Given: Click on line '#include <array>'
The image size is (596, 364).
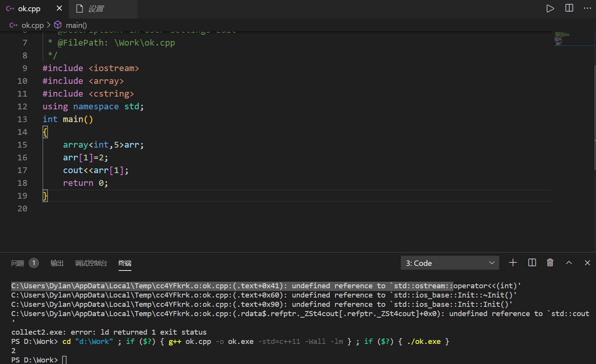Looking at the screenshot, I should tap(83, 81).
